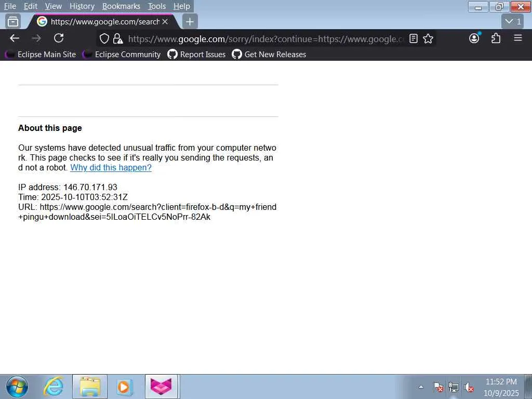Show hidden system tray icons
The image size is (532, 399).
click(x=421, y=387)
